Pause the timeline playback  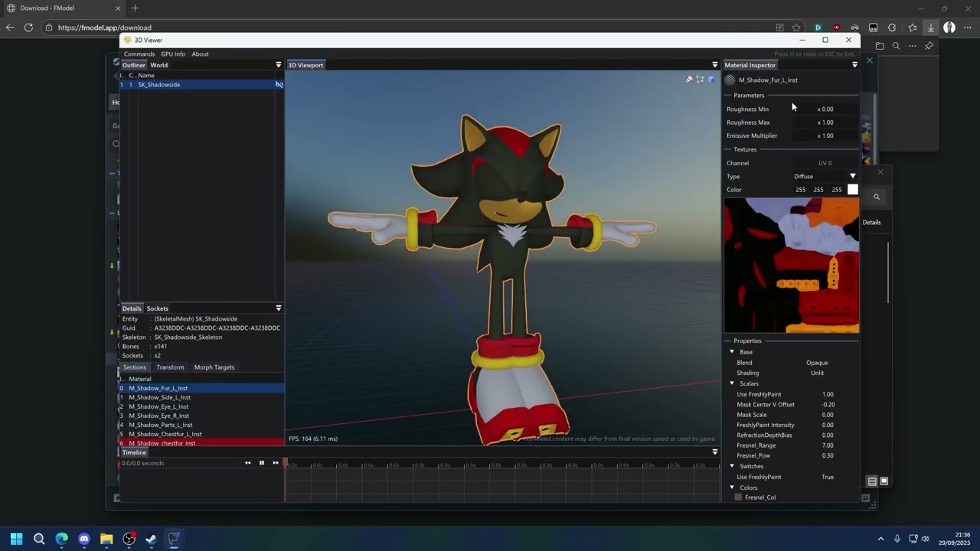pos(261,462)
